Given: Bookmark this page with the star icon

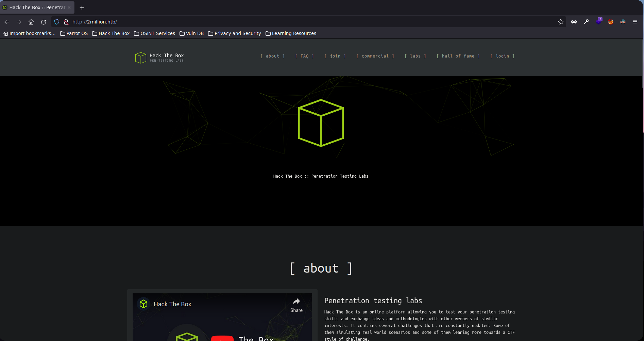Looking at the screenshot, I should coord(561,22).
